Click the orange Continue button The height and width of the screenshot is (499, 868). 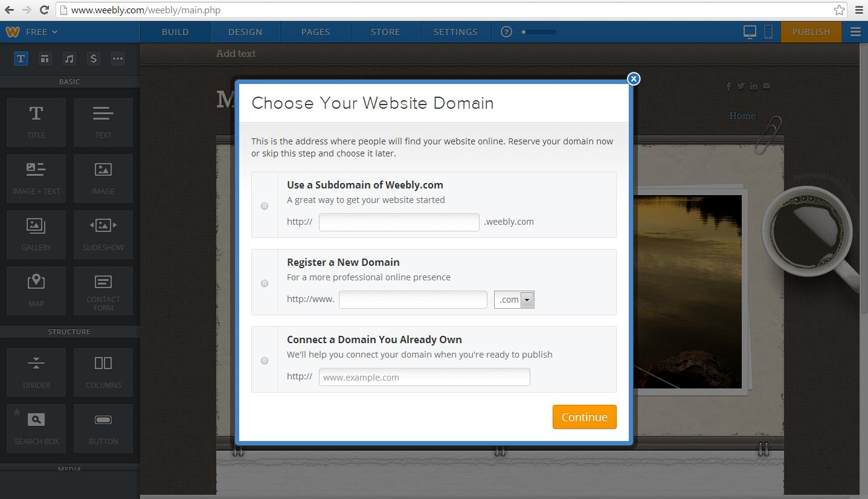pos(584,417)
